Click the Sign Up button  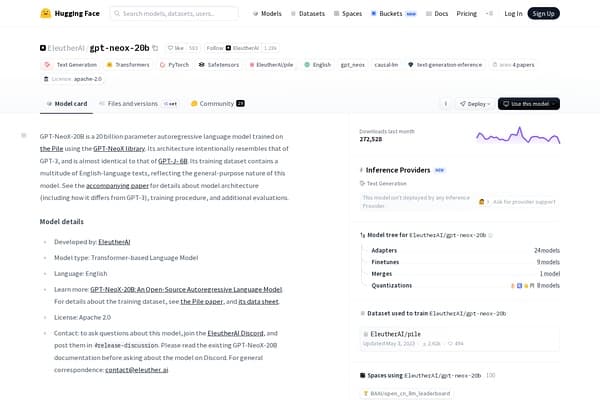pos(543,13)
